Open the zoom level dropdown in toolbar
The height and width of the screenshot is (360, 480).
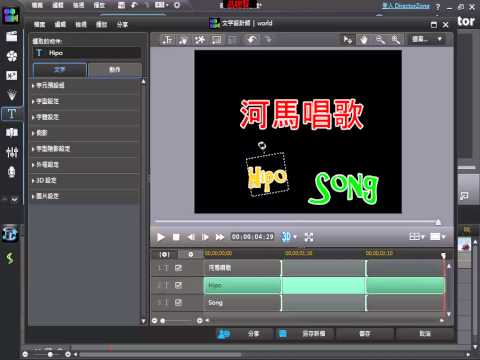point(427,39)
